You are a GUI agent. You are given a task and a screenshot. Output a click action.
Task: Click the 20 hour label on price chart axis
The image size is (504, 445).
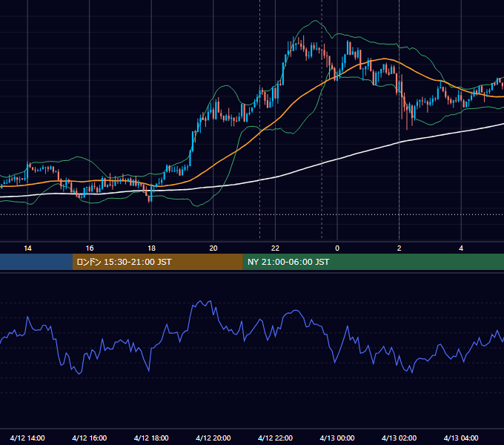click(x=213, y=248)
